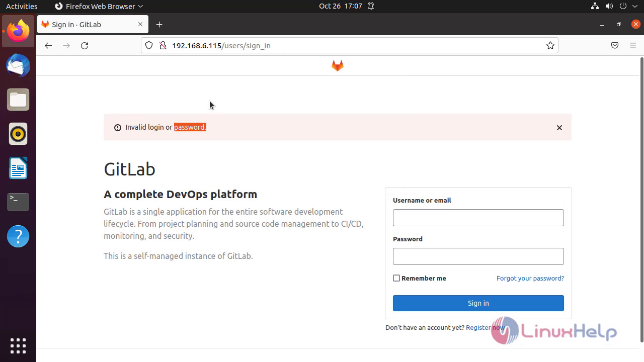Click the browser forward arrow
The height and width of the screenshot is (362, 644).
[x=66, y=45]
